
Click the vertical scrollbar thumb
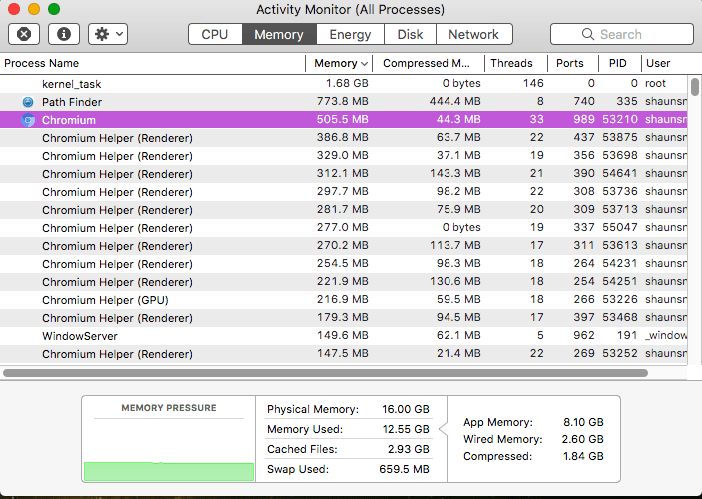pos(694,86)
